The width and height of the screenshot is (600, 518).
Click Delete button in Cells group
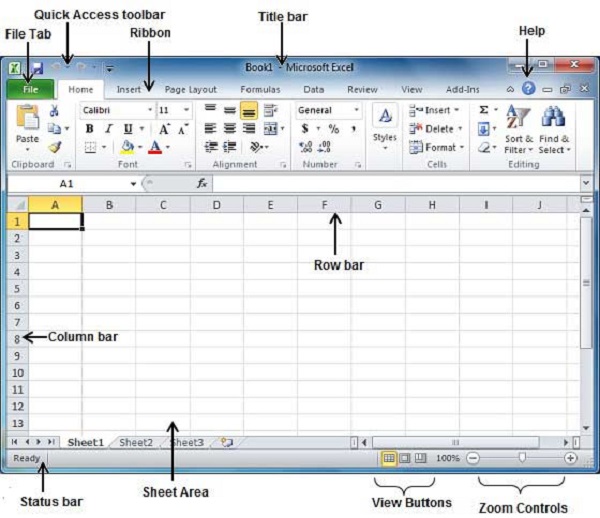pyautogui.click(x=436, y=129)
